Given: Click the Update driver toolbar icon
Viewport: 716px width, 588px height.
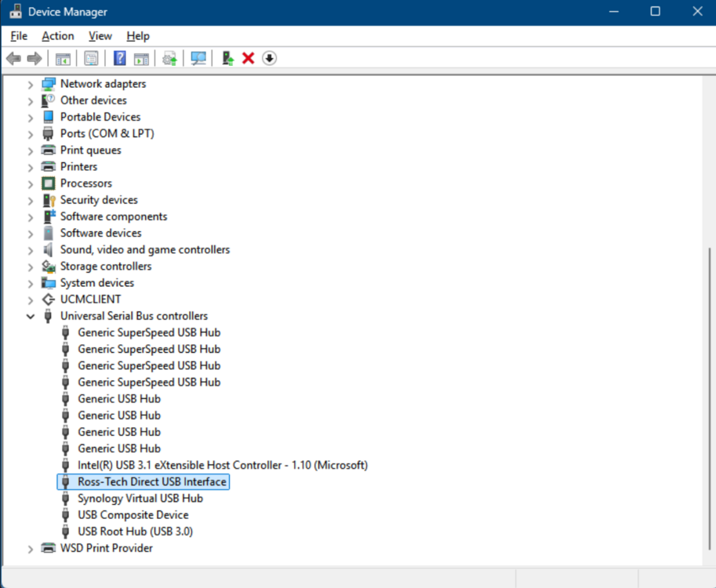Looking at the screenshot, I should pos(169,59).
